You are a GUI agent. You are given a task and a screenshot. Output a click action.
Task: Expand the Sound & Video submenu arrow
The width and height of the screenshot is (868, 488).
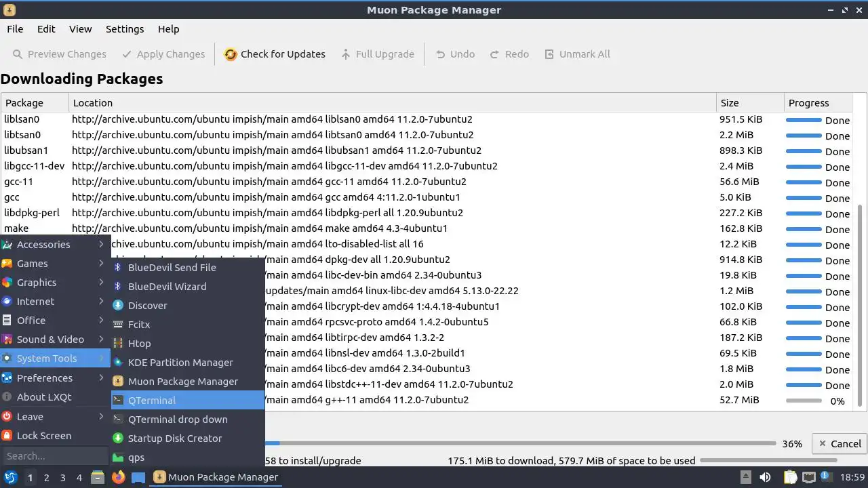pos(101,339)
